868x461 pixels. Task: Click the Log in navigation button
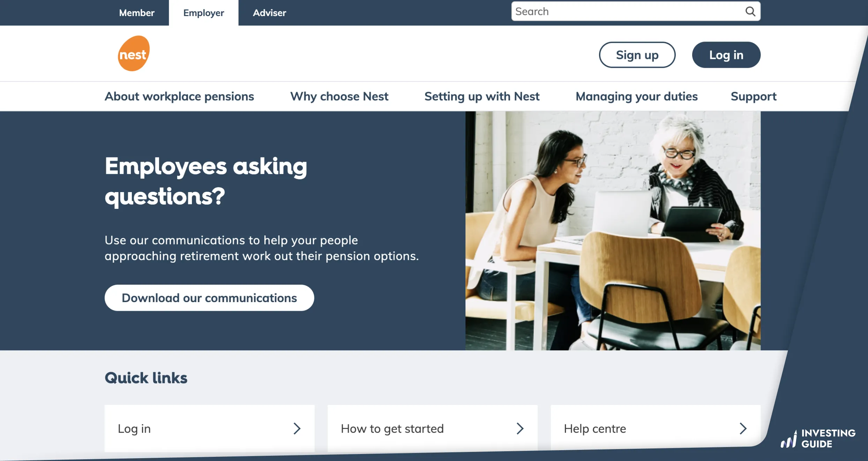(726, 54)
